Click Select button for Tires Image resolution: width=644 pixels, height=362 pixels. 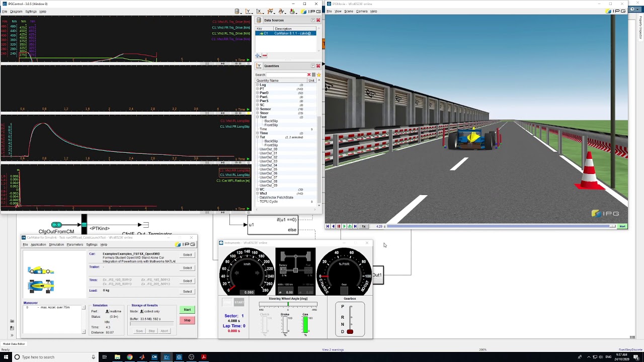point(187,281)
